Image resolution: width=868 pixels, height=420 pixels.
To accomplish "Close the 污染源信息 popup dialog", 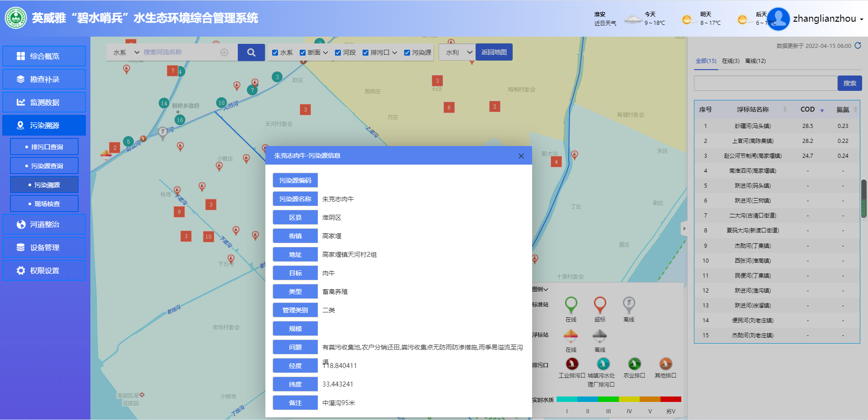I will pos(521,156).
